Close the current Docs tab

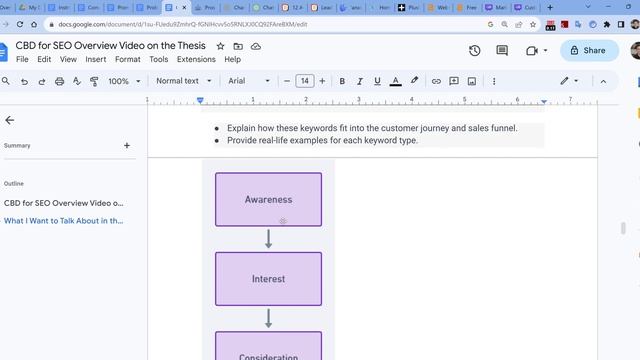[x=184, y=7]
